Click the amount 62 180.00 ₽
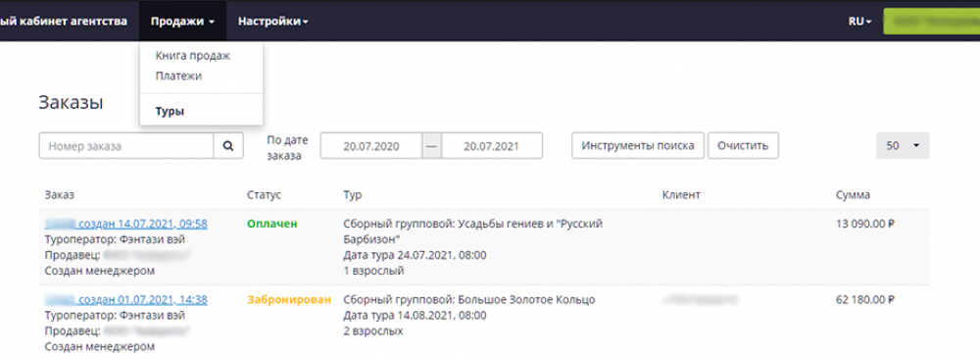Viewport: 980px width, 359px height. (865, 299)
